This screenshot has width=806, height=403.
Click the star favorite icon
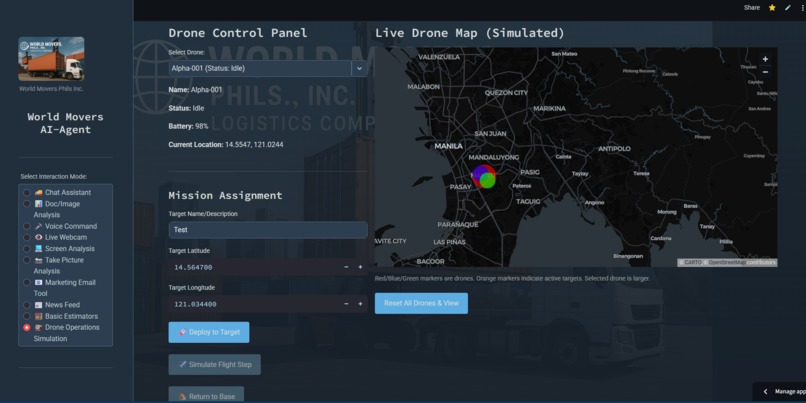(772, 8)
